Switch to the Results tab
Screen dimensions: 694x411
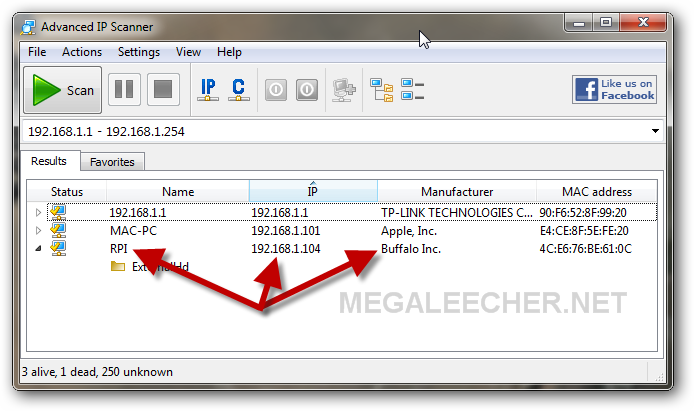coord(50,161)
